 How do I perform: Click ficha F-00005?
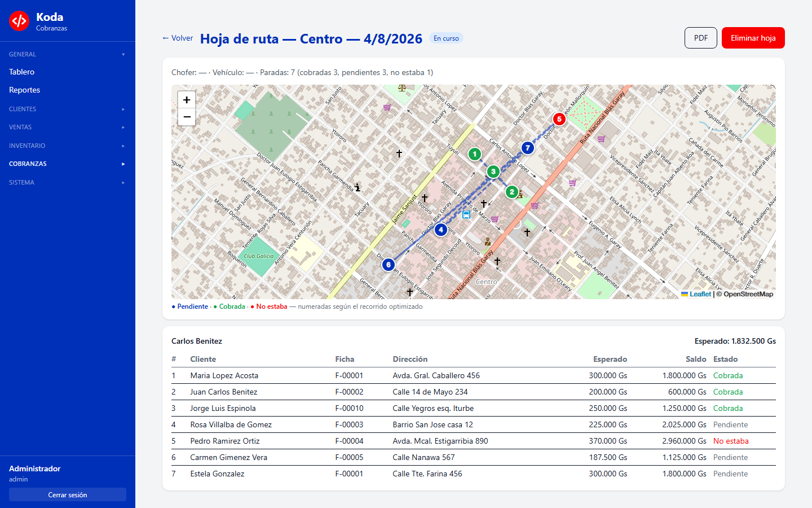tap(349, 457)
